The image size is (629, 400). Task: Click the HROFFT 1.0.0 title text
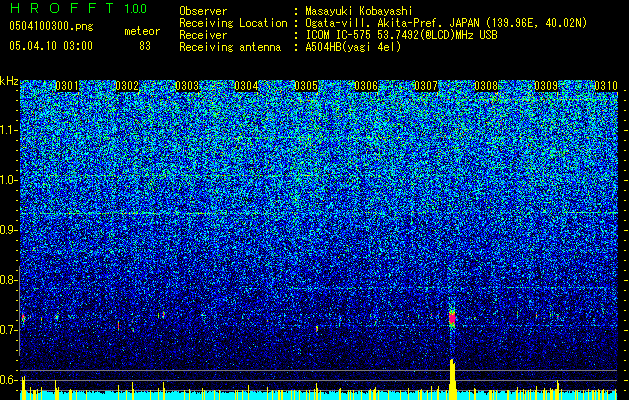point(78,8)
